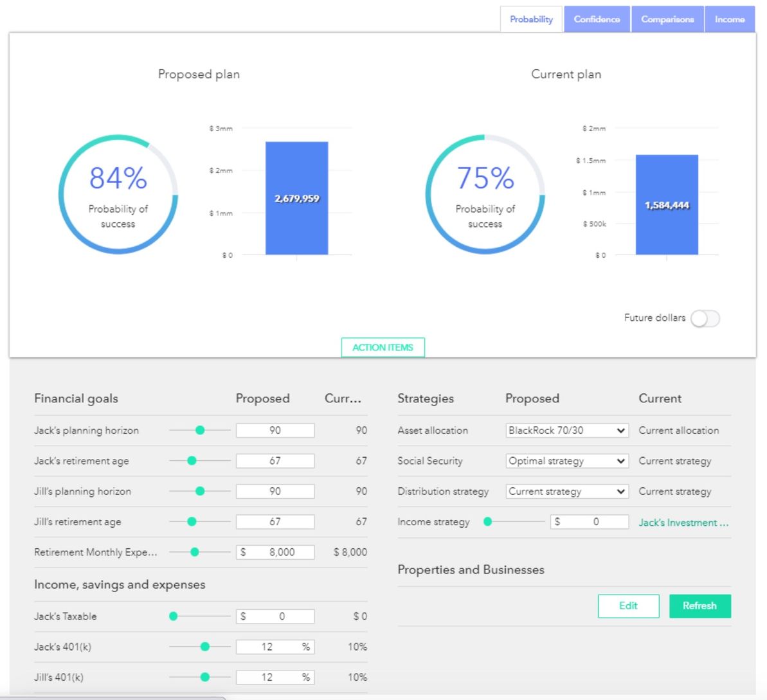Click the Jack's retirement age slider handle
The height and width of the screenshot is (700, 767).
click(192, 461)
